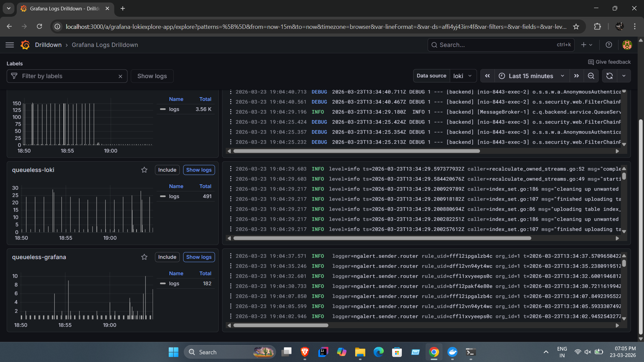Favorite the queueless-grafana service
The height and width of the screenshot is (362, 644).
tap(144, 257)
